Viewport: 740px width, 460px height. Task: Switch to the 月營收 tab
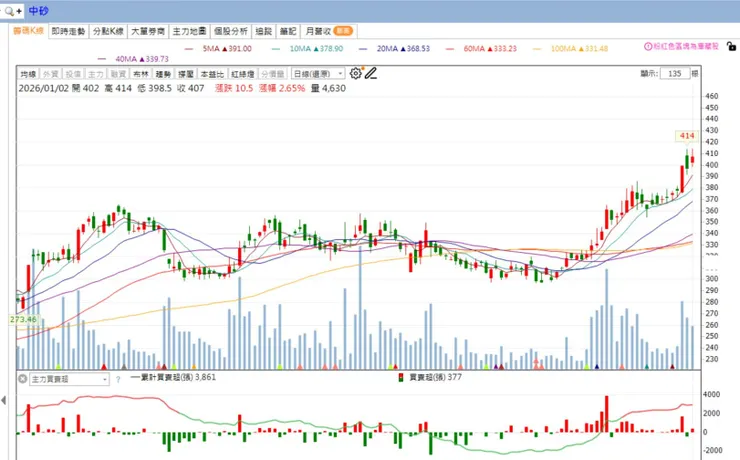pyautogui.click(x=329, y=31)
